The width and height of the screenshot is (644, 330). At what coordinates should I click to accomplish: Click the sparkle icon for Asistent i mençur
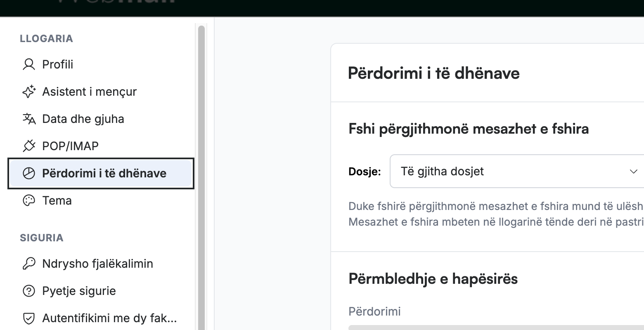(28, 92)
